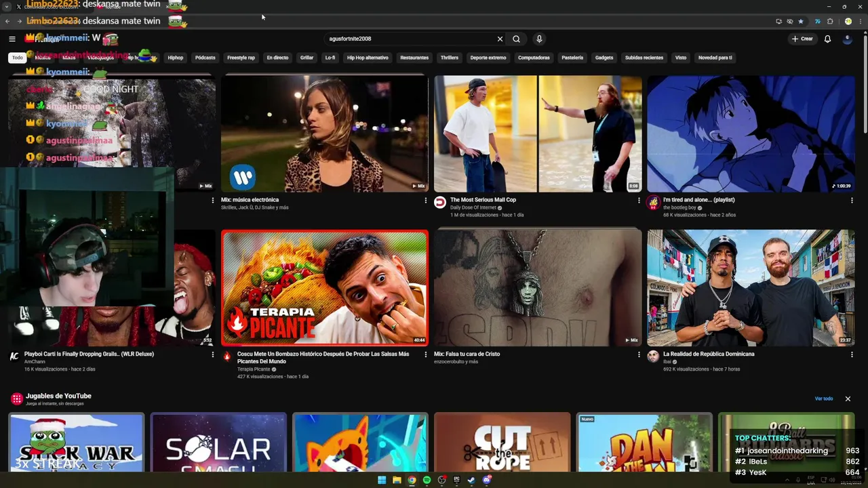
Task: Select the Computadoras filter chip
Action: coord(534,58)
